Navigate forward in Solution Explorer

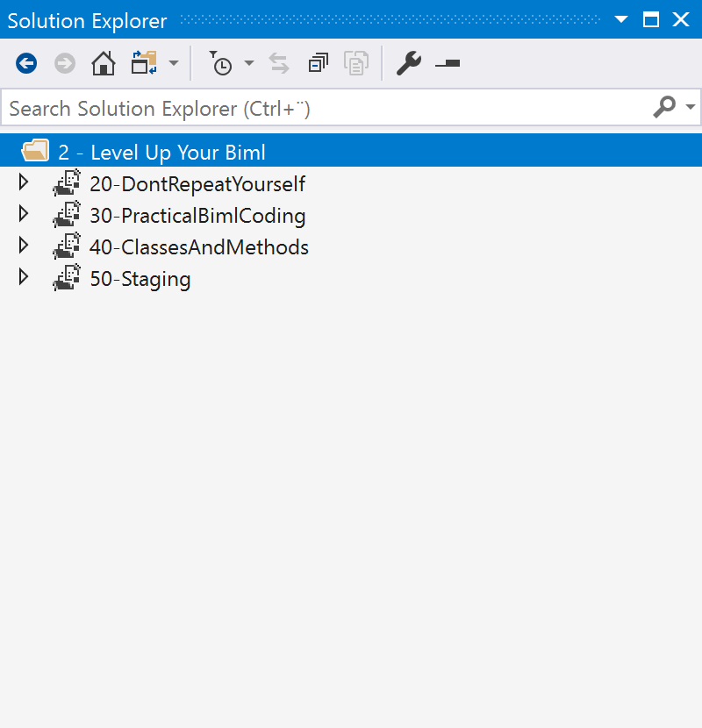point(64,63)
